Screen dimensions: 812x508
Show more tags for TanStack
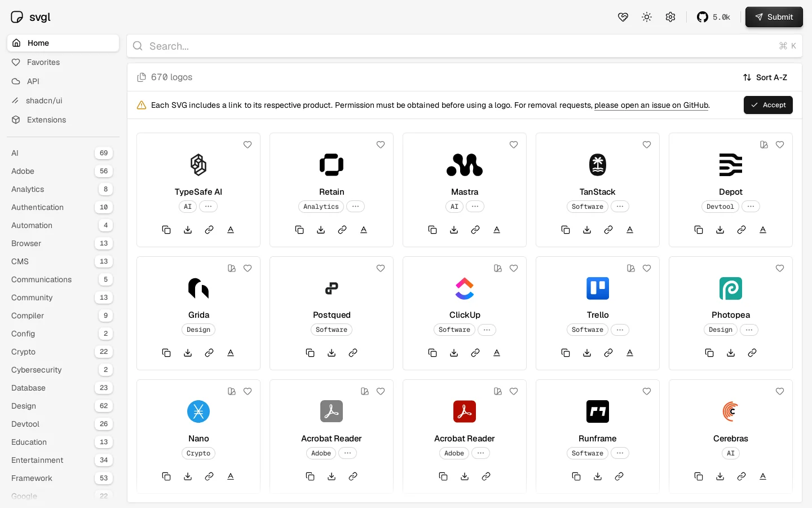pos(620,207)
